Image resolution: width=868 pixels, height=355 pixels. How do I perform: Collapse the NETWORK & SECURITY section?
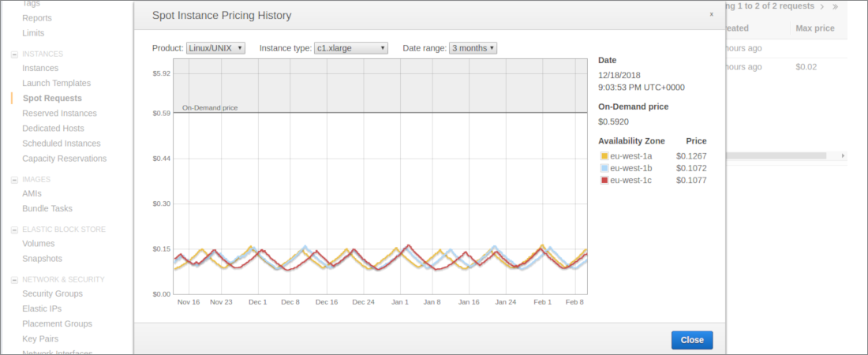point(14,280)
